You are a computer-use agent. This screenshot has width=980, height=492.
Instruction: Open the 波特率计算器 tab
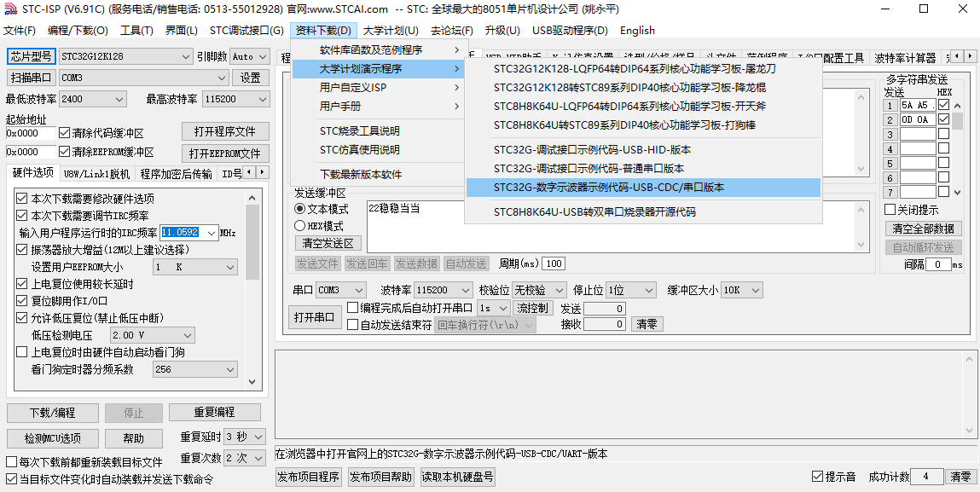(x=904, y=58)
